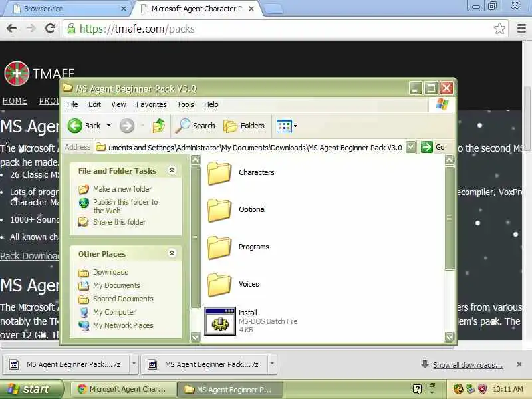532x399 pixels.
Task: Click the Explorer Back button
Action: pos(84,126)
